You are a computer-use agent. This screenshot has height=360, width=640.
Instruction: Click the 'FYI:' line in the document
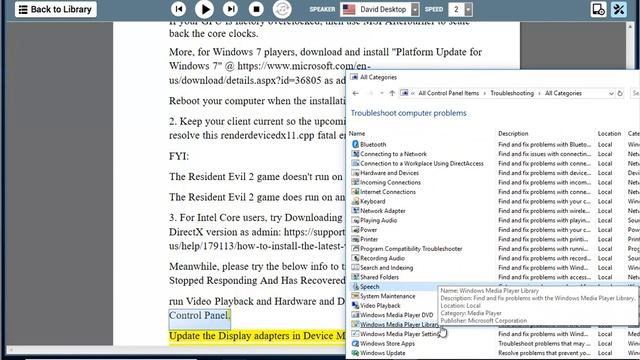[x=179, y=156]
